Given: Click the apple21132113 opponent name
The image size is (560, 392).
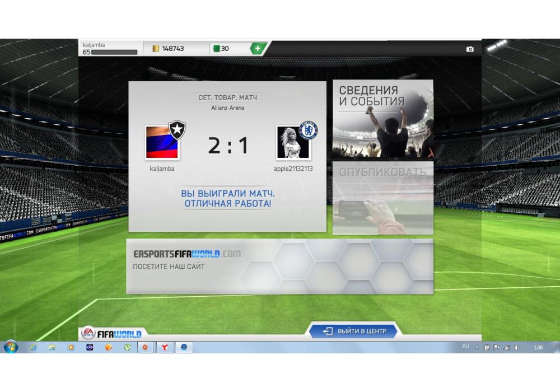Looking at the screenshot, I should coord(293,169).
